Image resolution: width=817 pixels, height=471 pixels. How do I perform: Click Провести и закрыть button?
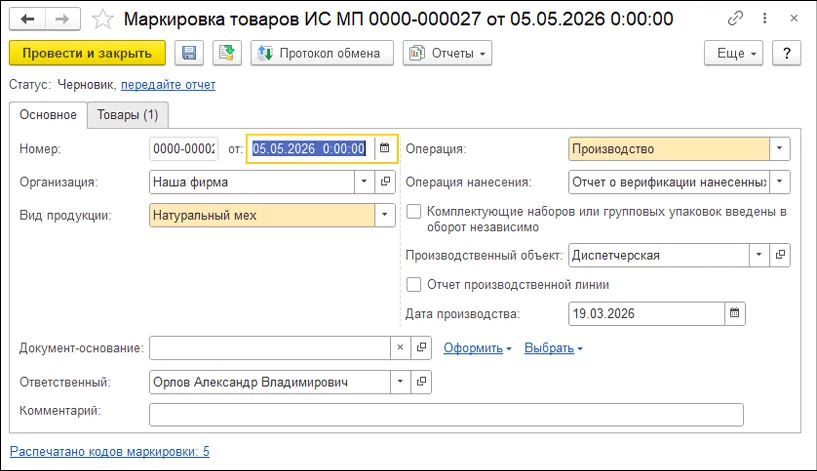pos(87,53)
